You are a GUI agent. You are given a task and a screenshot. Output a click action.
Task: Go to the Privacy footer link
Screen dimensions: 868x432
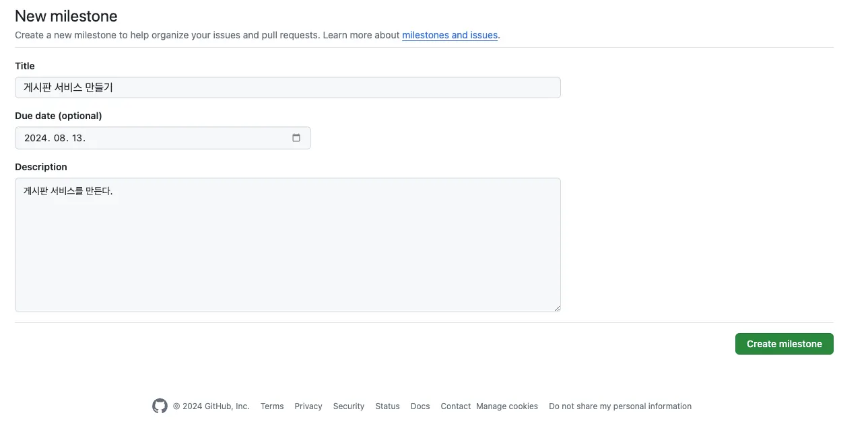click(x=308, y=406)
